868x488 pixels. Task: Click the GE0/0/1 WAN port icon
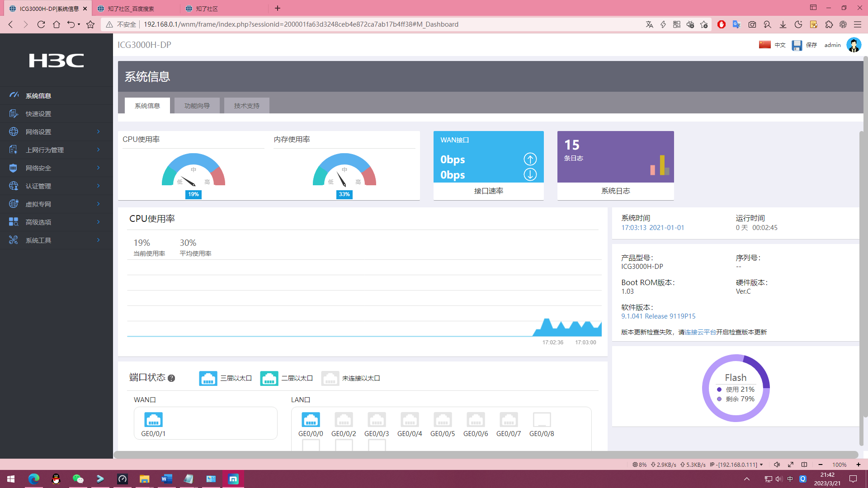153,420
